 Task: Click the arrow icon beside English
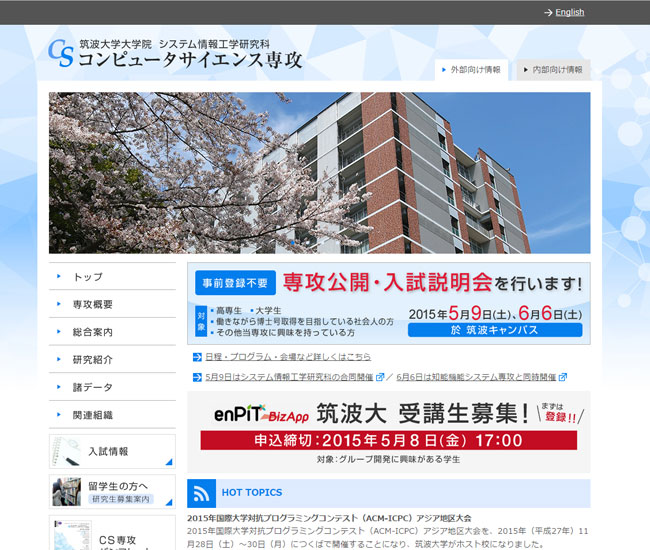pos(548,13)
